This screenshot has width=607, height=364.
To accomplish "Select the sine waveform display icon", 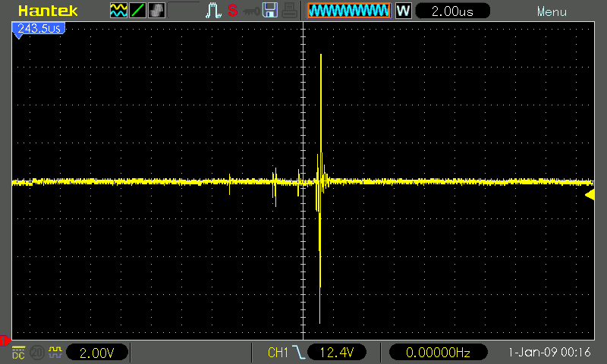I will pos(118,11).
